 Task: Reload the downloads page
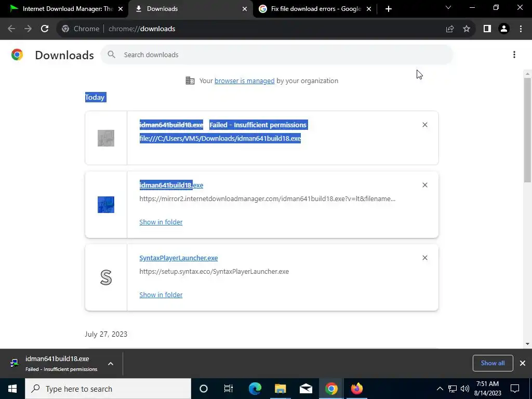45,29
